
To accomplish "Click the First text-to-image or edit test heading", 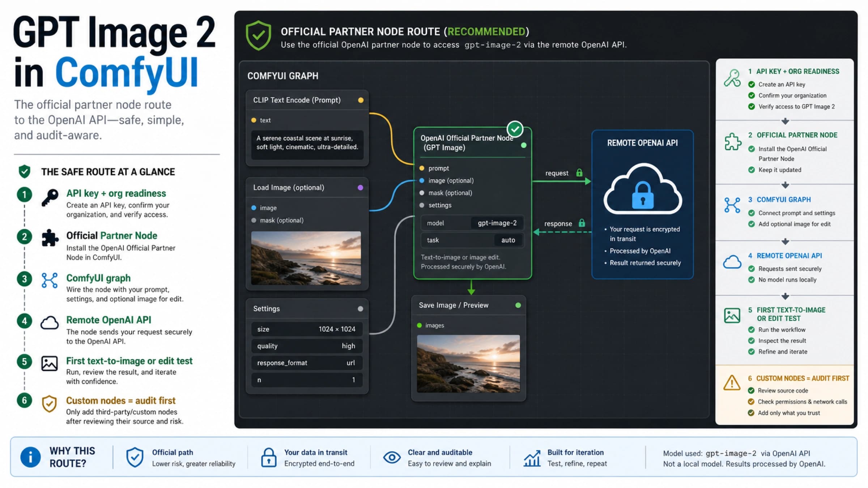I will coord(129,361).
